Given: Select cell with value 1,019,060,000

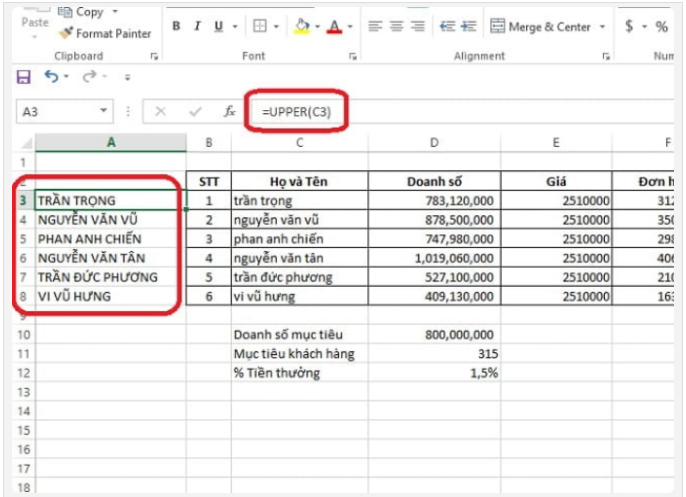Looking at the screenshot, I should 434,258.
